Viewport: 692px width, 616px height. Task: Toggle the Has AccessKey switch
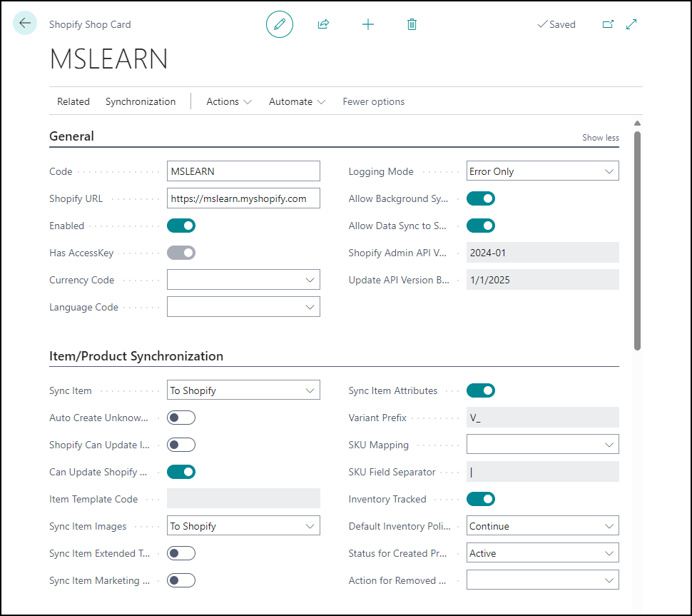(x=181, y=253)
